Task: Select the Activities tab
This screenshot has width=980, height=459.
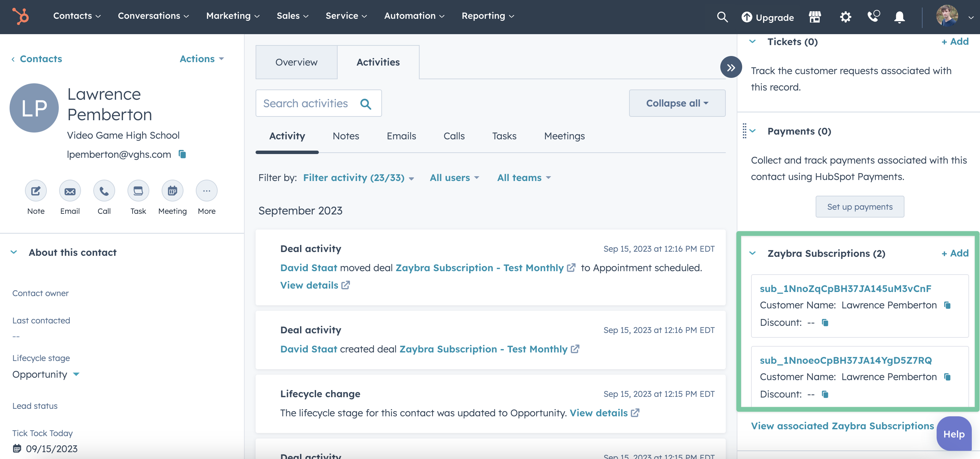Action: click(378, 62)
